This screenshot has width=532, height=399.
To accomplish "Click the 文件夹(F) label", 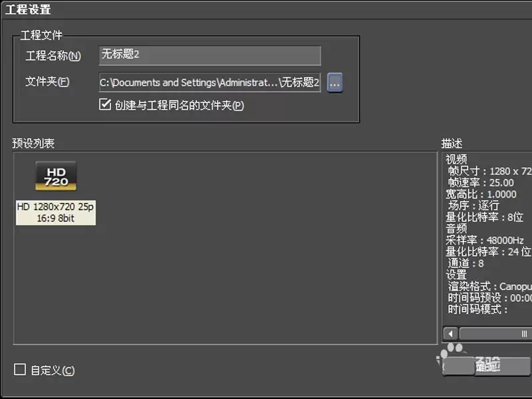I will [x=47, y=82].
